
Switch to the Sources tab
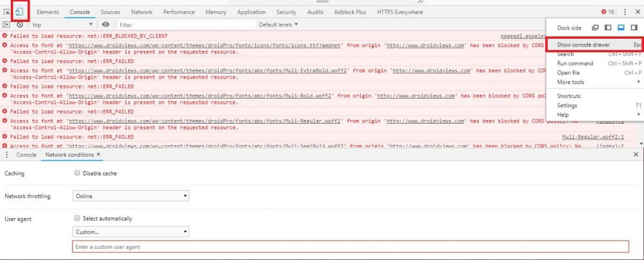coord(111,12)
